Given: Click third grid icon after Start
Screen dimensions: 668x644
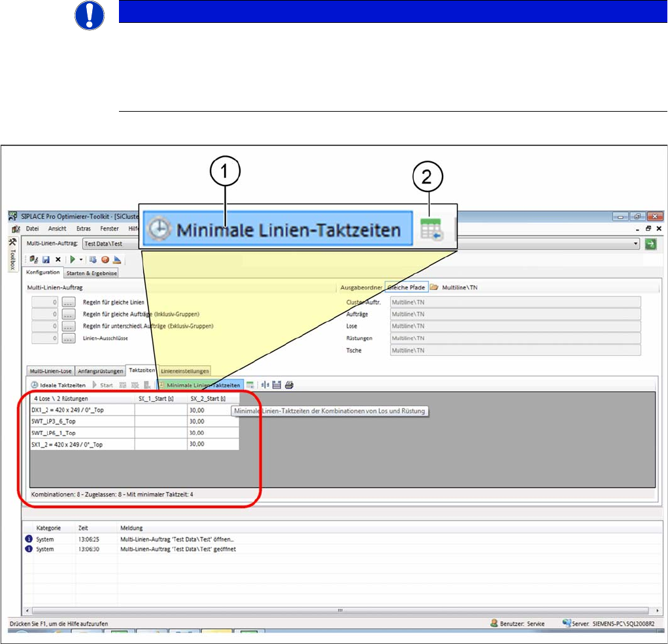Looking at the screenshot, I should [x=147, y=385].
